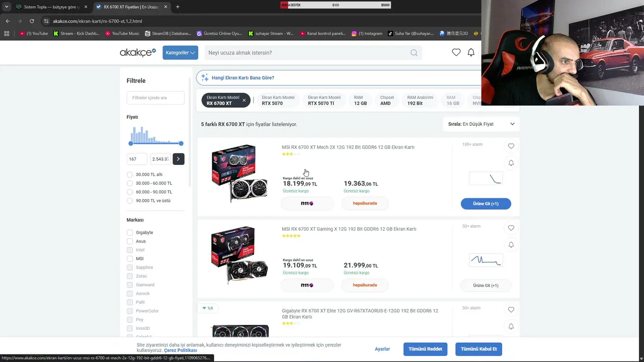Image resolution: width=644 pixels, height=362 pixels.
Task: Select the RTX 5070 model chip
Action: [278, 101]
